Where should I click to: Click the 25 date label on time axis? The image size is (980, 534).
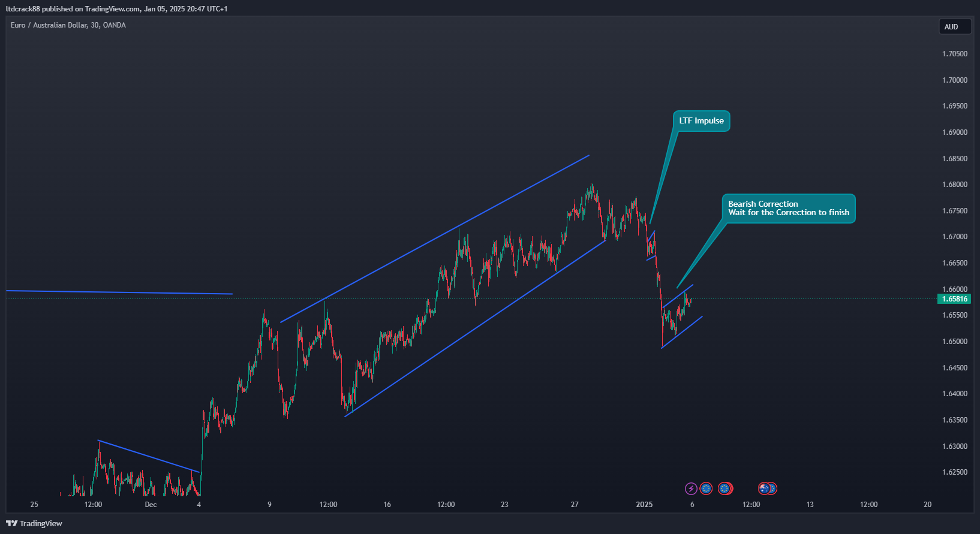coord(34,505)
